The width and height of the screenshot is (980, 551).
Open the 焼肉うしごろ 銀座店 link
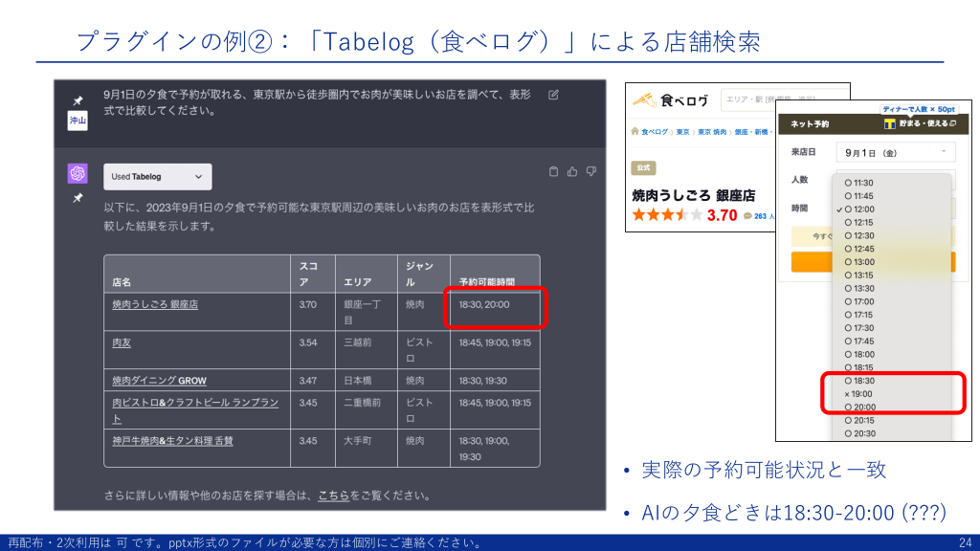pos(154,304)
